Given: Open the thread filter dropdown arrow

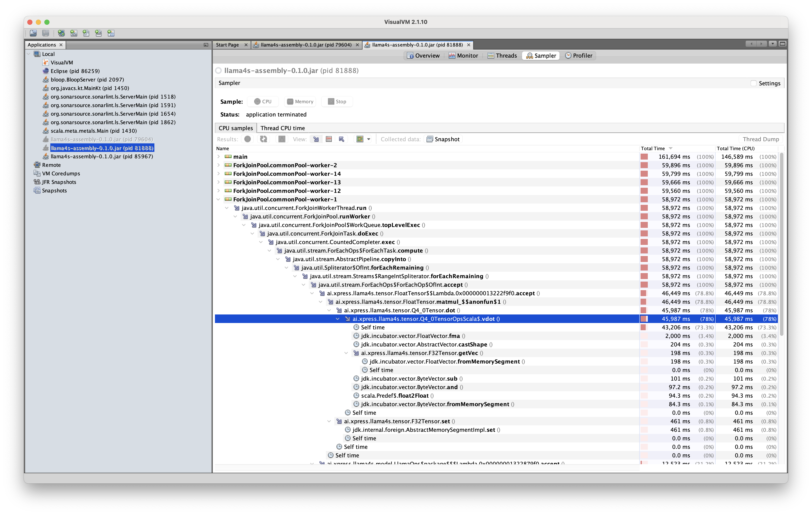Looking at the screenshot, I should click(368, 139).
